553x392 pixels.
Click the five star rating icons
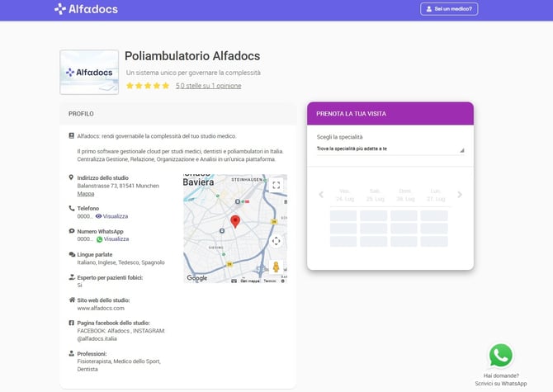[x=148, y=86]
